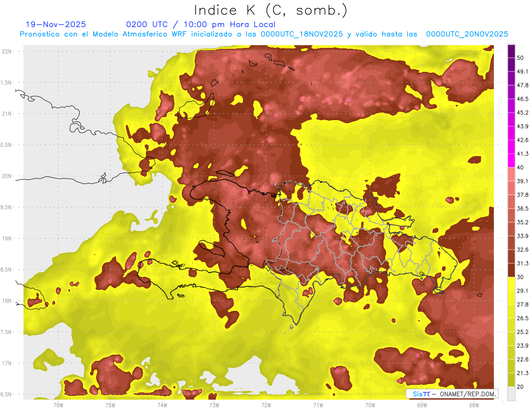This screenshot has width=532, height=411.
Task: Click the colorbar label '39.1'
Action: point(522,181)
